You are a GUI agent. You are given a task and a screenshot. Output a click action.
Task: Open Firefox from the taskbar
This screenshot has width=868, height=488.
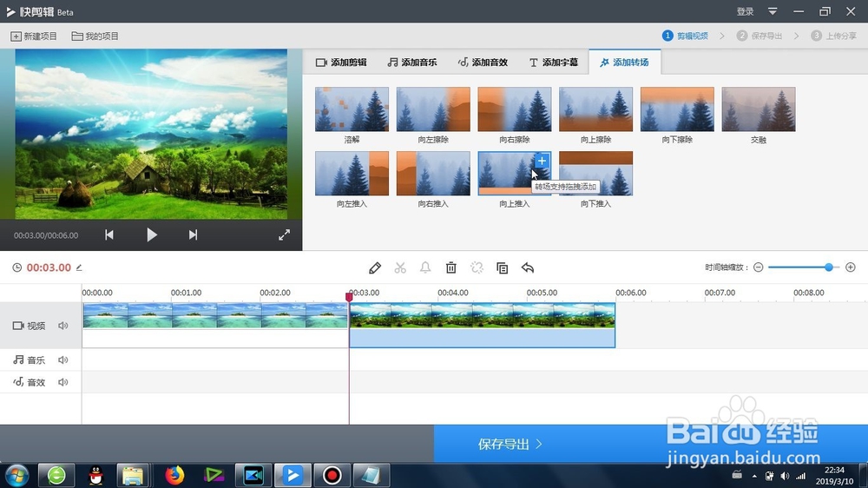(x=174, y=475)
